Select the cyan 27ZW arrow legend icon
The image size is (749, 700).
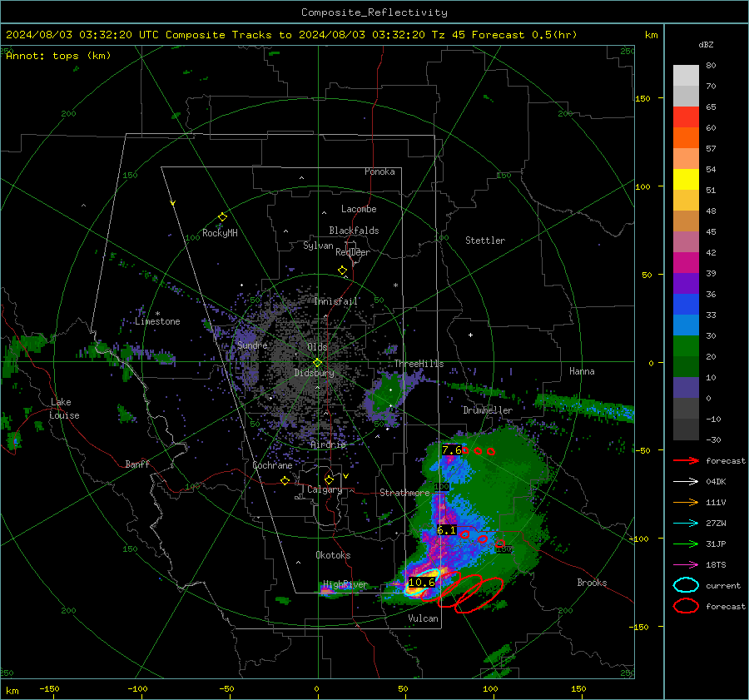(x=686, y=524)
